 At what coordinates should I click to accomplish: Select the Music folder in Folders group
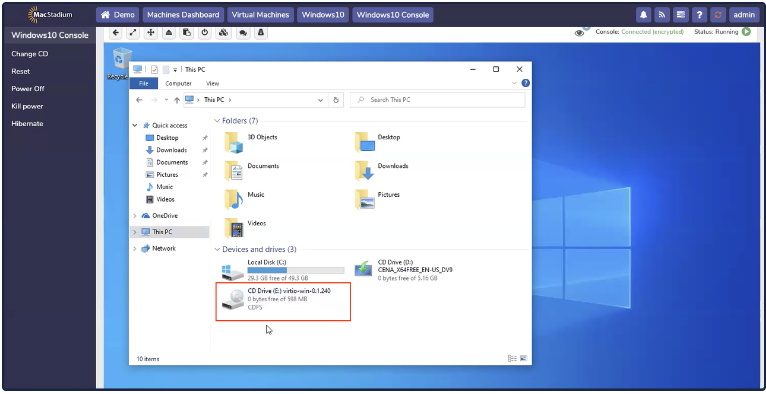pyautogui.click(x=244, y=199)
